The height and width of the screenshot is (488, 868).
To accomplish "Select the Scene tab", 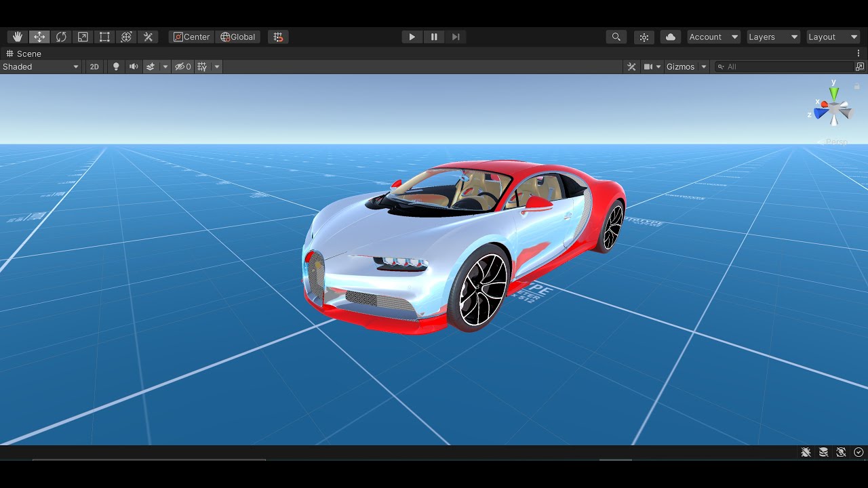I will (x=24, y=54).
